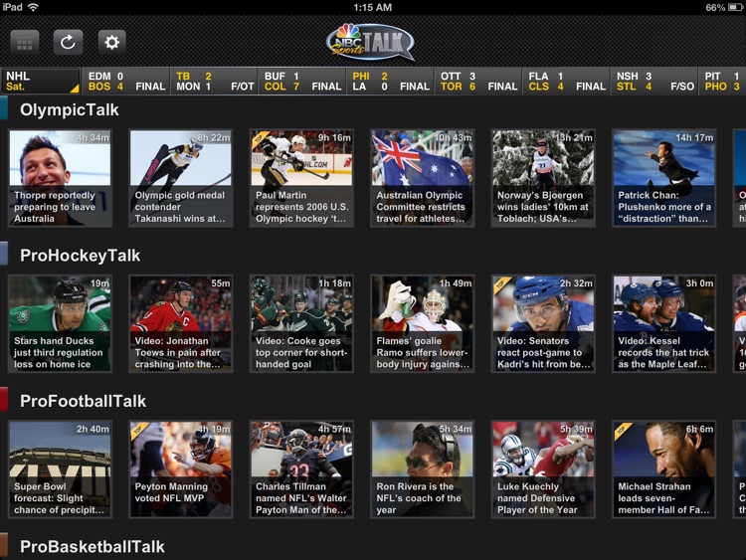
Task: Open Takanashi gold medal contender story
Action: pos(181,178)
